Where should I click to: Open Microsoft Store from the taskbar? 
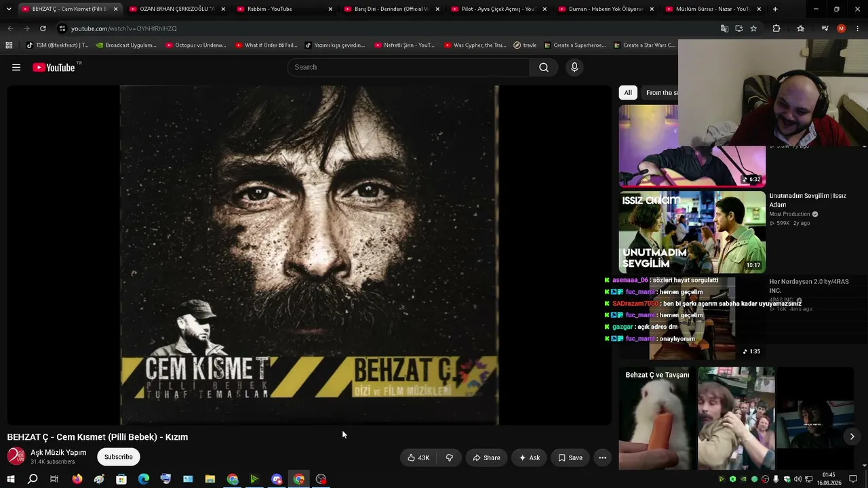[x=121, y=479]
